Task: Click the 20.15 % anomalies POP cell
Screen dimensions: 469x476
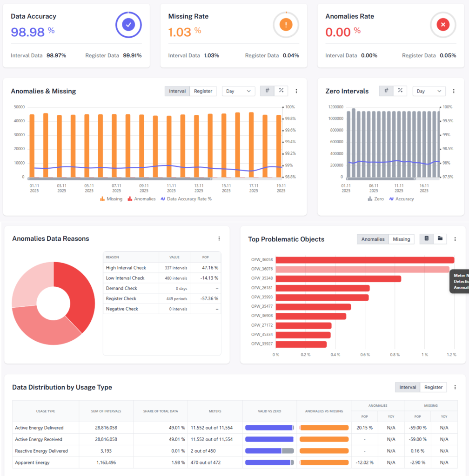Action: [364, 428]
